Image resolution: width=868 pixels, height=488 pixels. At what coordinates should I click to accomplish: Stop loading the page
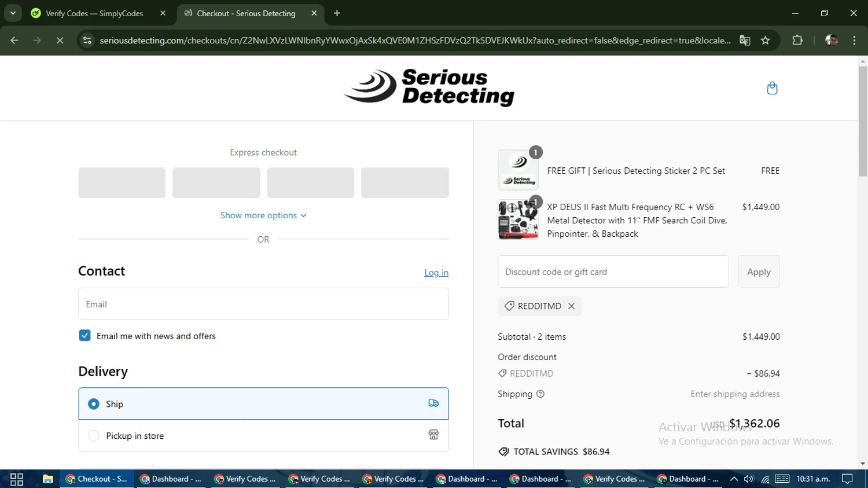(x=60, y=40)
